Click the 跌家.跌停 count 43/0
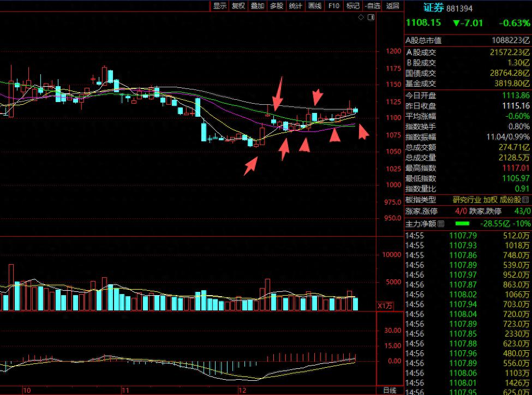The width and height of the screenshot is (532, 395). point(522,211)
